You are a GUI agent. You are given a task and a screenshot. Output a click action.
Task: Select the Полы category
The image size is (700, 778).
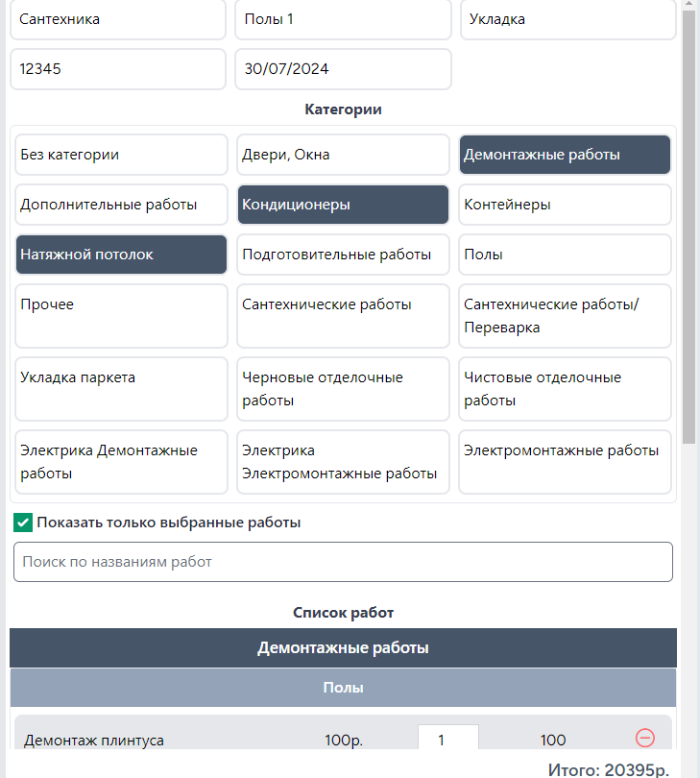pyautogui.click(x=565, y=255)
